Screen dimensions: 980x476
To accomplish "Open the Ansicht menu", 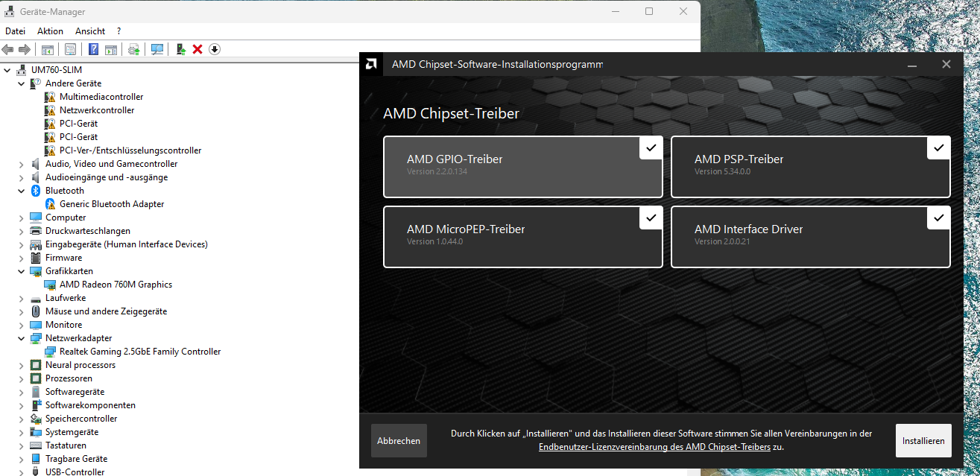I will click(90, 31).
